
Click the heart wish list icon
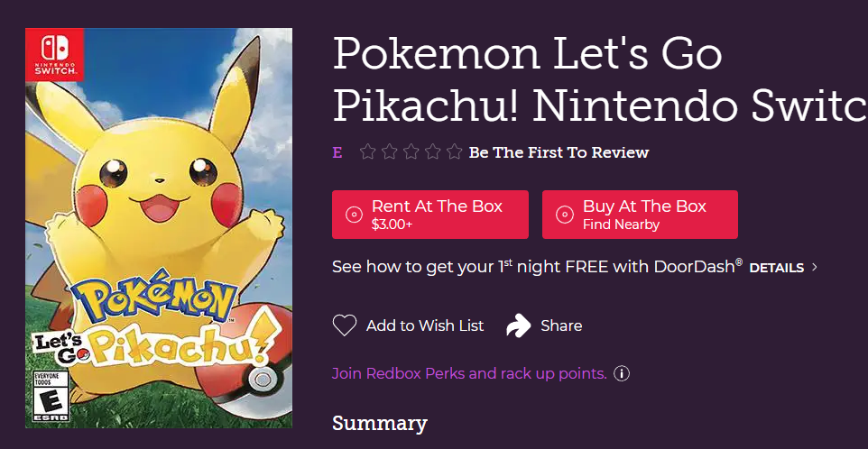coord(345,325)
